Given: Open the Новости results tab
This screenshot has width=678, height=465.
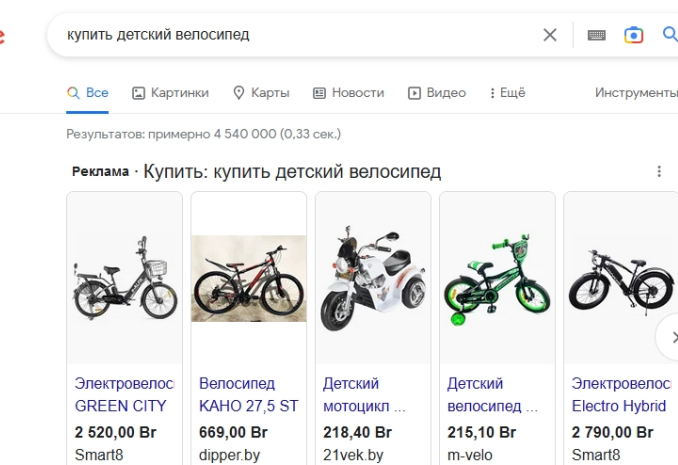Looking at the screenshot, I should point(348,93).
